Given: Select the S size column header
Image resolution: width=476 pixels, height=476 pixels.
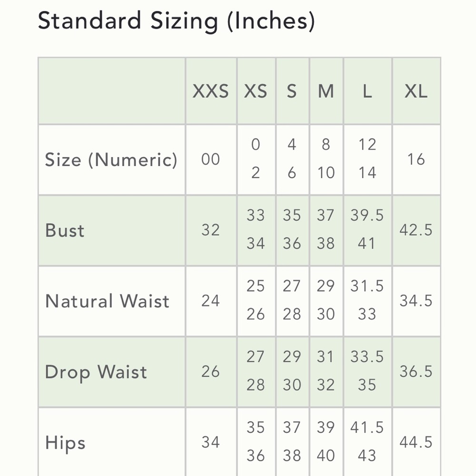Looking at the screenshot, I should coord(292,91).
